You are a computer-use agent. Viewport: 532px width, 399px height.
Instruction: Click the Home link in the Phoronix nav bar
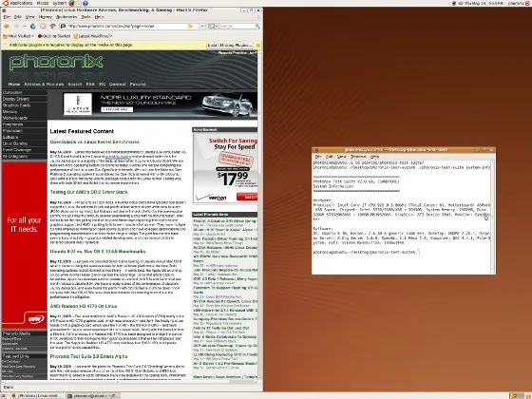(14, 85)
